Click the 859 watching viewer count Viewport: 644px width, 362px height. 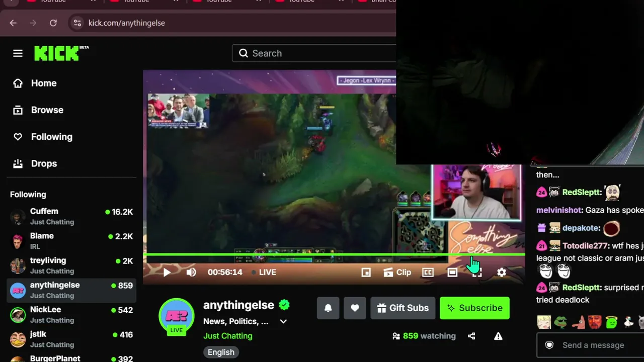(x=424, y=336)
